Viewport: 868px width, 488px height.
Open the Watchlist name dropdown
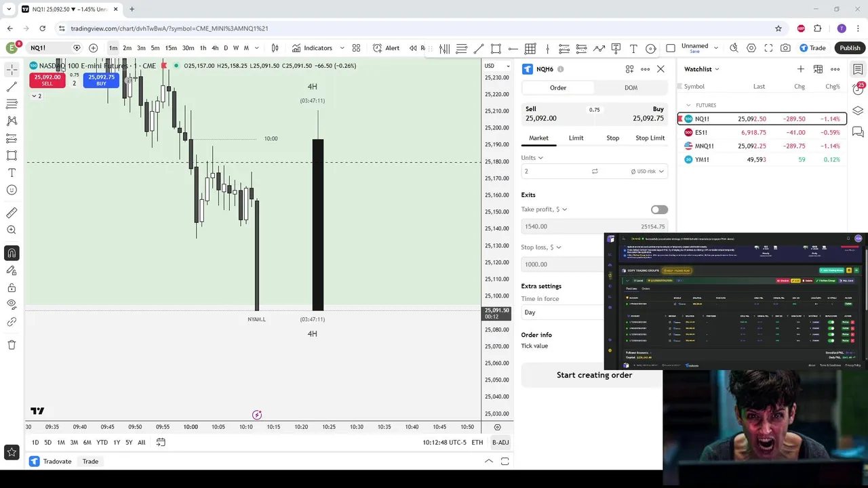click(x=702, y=69)
